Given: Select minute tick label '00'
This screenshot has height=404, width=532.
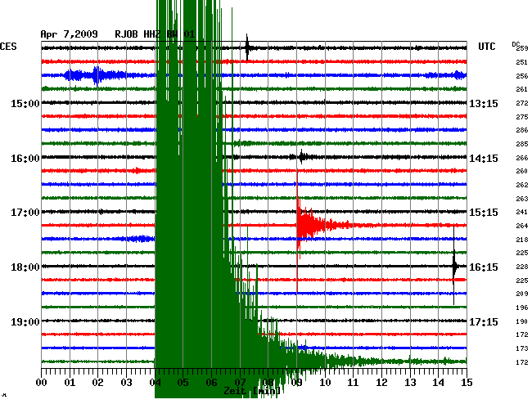Looking at the screenshot, I should 41,382.
